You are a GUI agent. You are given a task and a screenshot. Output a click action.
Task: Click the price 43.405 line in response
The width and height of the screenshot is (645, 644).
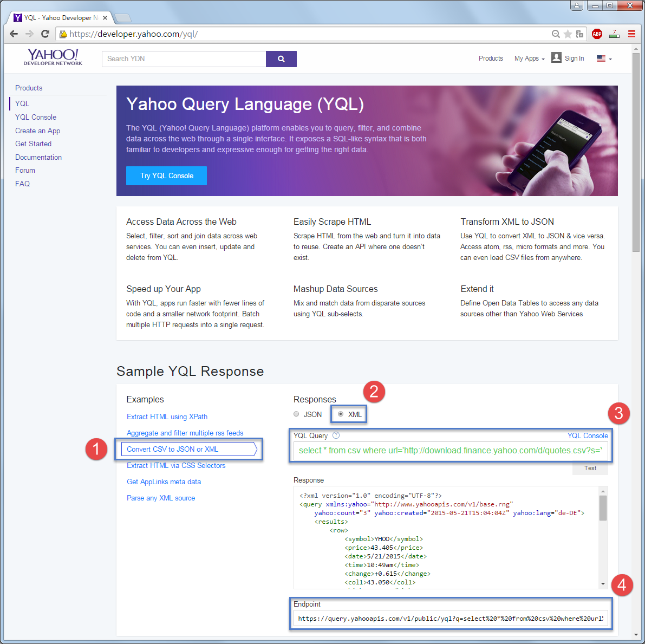pyautogui.click(x=383, y=548)
